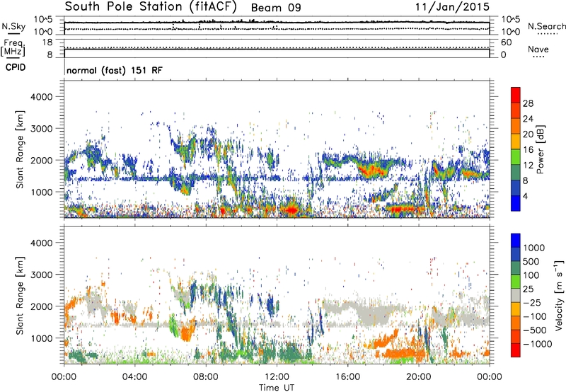
Task: Click the '12:00' time axis tick
Action: [277, 377]
